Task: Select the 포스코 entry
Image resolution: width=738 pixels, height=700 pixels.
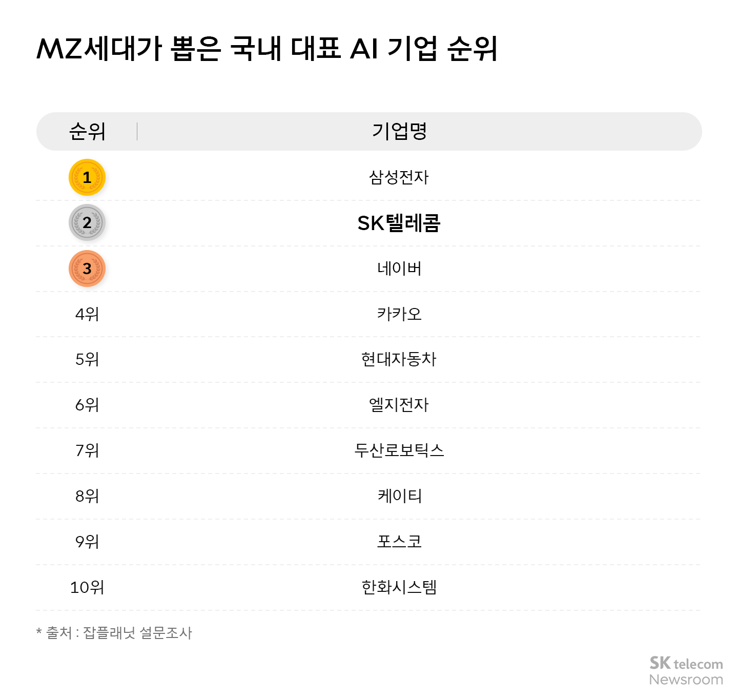Action: 399,541
